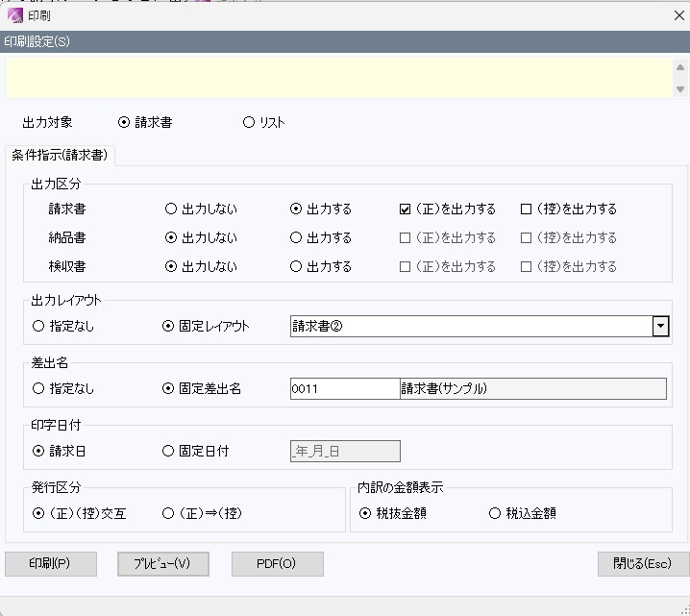Click the 印刷(P) button
This screenshot has width=690, height=616.
(x=51, y=564)
